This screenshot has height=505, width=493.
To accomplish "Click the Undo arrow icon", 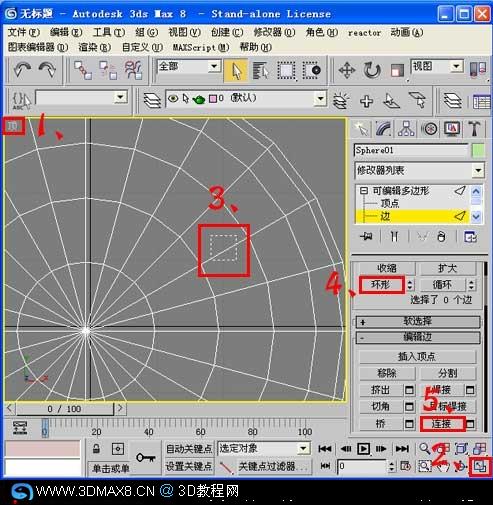I will [x=22, y=70].
